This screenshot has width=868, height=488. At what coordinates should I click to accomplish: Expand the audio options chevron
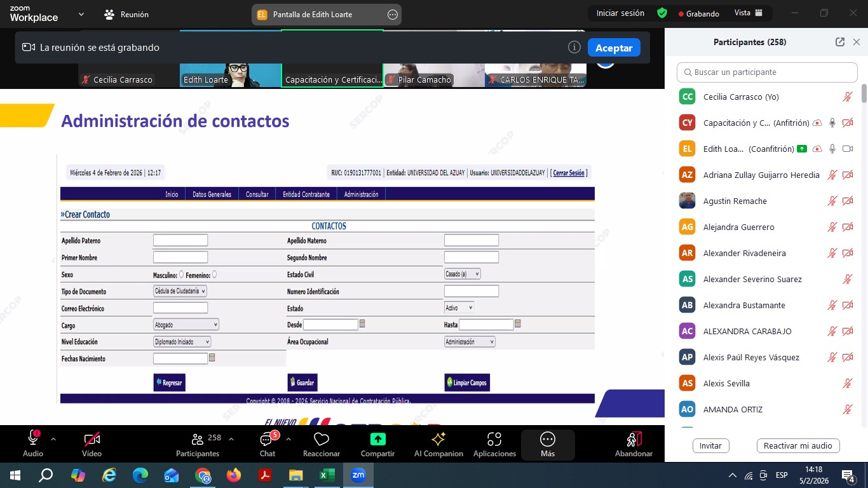coord(53,438)
